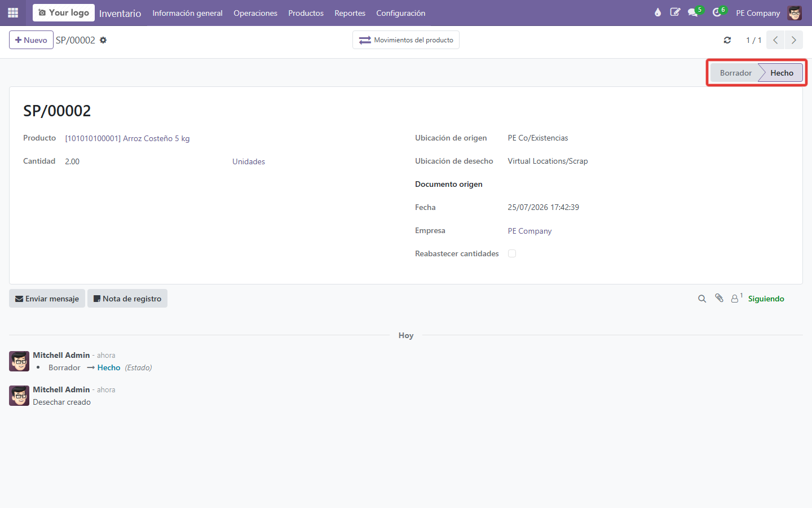This screenshot has width=812, height=508.
Task: Toggle the Reabastecer cantidades checkbox
Action: [512, 253]
